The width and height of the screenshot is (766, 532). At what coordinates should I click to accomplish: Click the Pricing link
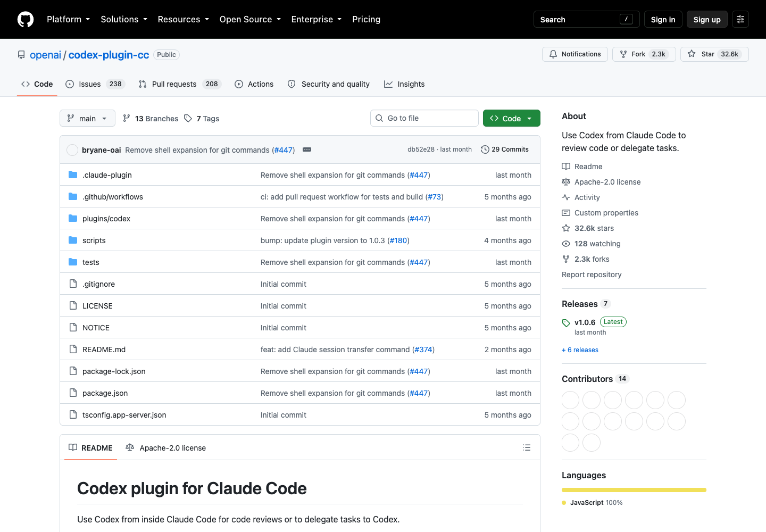pyautogui.click(x=366, y=19)
